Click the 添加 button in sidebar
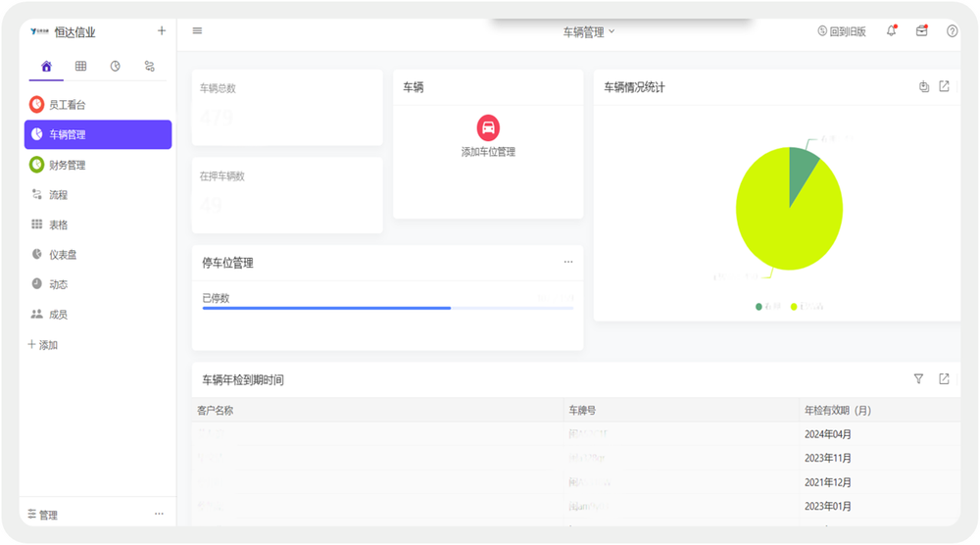This screenshot has height=545, width=980. tap(43, 345)
